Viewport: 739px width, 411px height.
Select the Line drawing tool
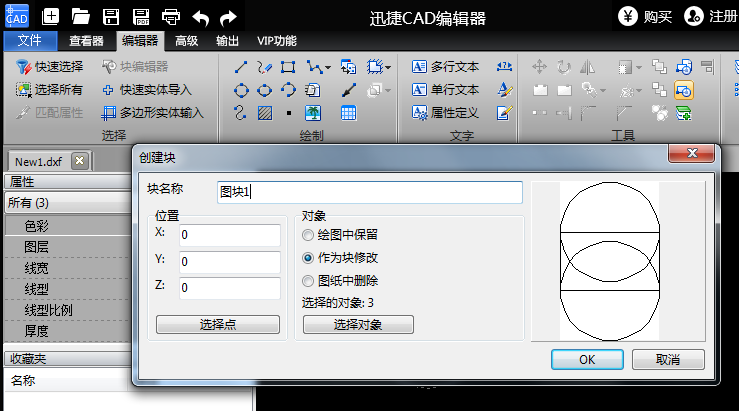click(x=241, y=67)
